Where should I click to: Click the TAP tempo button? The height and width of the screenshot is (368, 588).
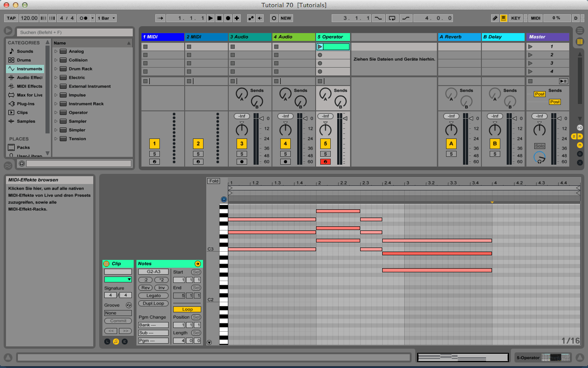pyautogui.click(x=11, y=18)
